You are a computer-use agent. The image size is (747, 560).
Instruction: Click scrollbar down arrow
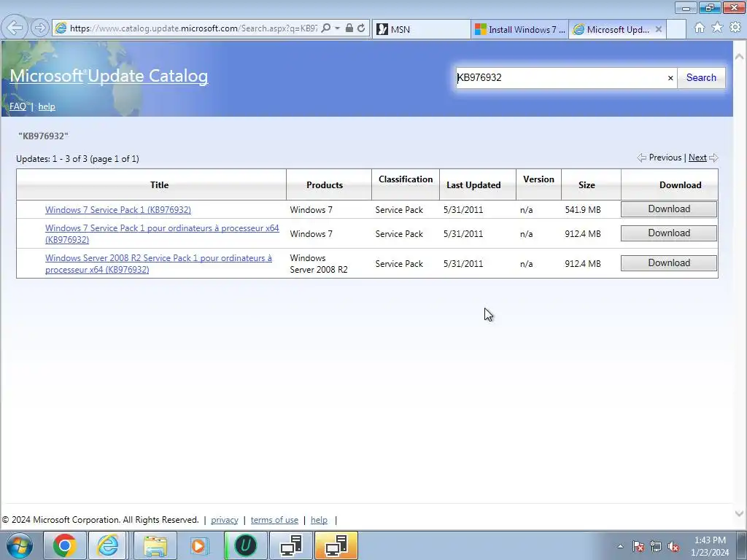click(740, 514)
